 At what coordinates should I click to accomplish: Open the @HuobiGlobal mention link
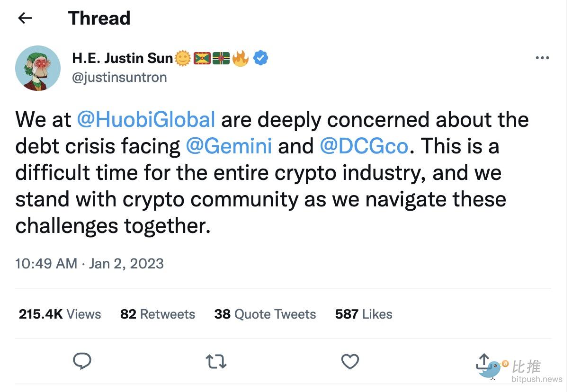coord(146,119)
